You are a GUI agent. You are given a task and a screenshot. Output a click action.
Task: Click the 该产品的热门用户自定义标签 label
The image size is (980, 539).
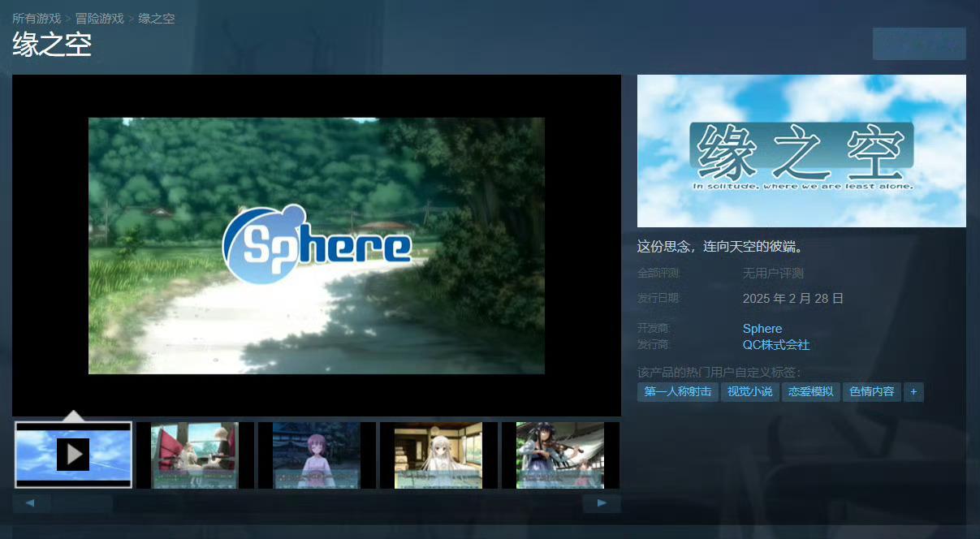719,373
